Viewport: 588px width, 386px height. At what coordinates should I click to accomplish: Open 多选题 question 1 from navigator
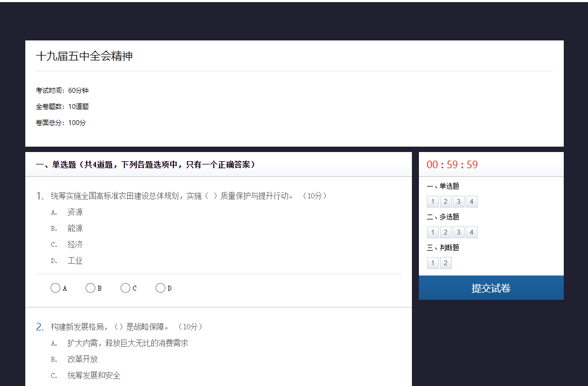[433, 232]
